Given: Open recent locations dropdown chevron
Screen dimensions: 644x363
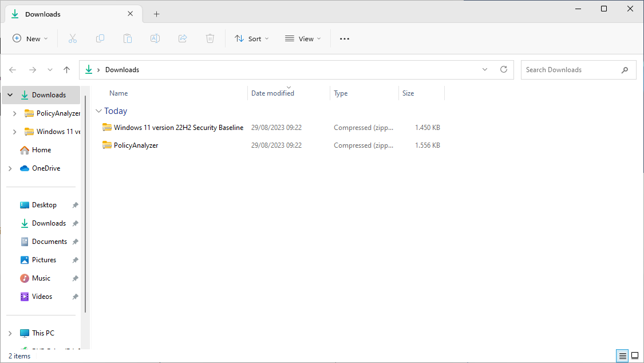Looking at the screenshot, I should pos(50,70).
